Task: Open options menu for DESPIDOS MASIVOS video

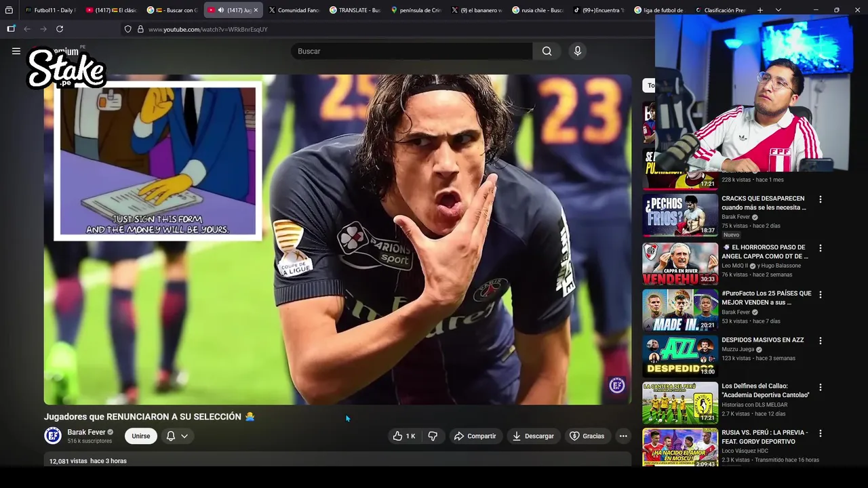Action: coord(821,340)
